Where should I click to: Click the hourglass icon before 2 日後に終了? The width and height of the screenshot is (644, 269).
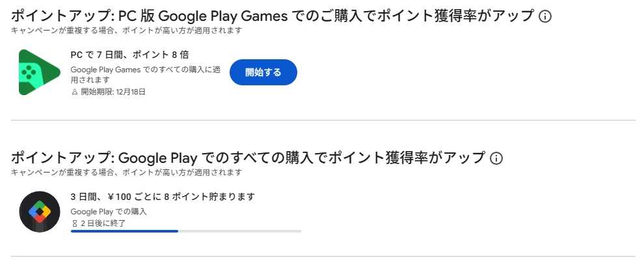(x=74, y=223)
